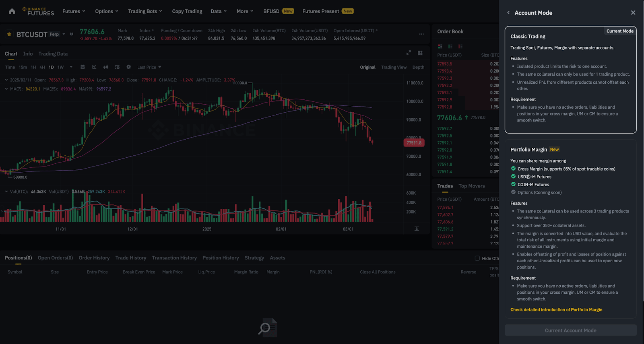Click the auto-scale icon below price axis
This screenshot has height=344, width=644.
point(417,229)
